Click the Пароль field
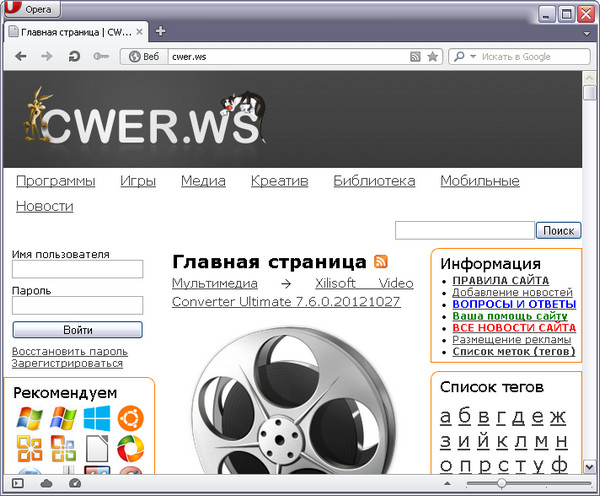 77,305
